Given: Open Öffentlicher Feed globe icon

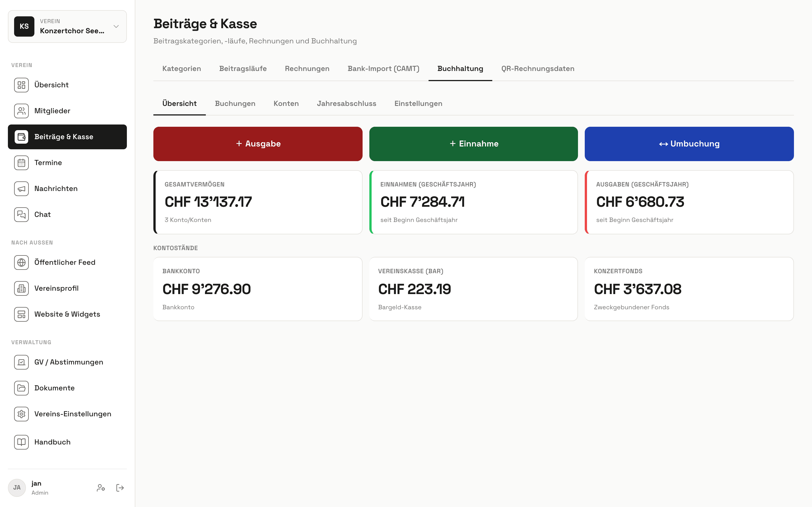Looking at the screenshot, I should 21,263.
